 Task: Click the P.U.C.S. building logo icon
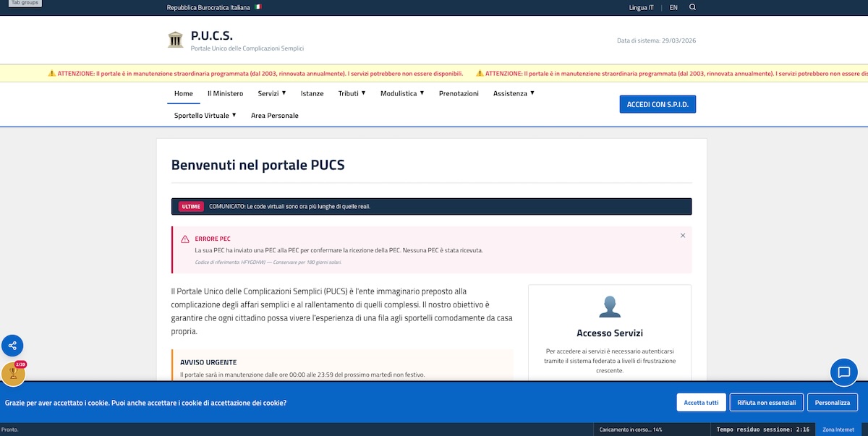click(x=175, y=40)
